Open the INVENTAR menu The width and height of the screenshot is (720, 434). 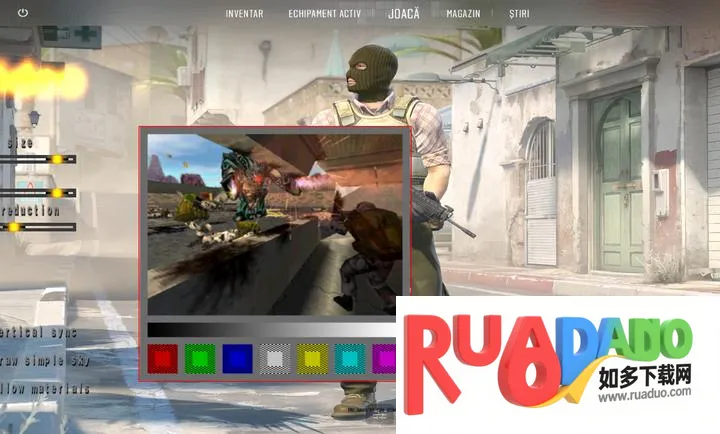244,14
